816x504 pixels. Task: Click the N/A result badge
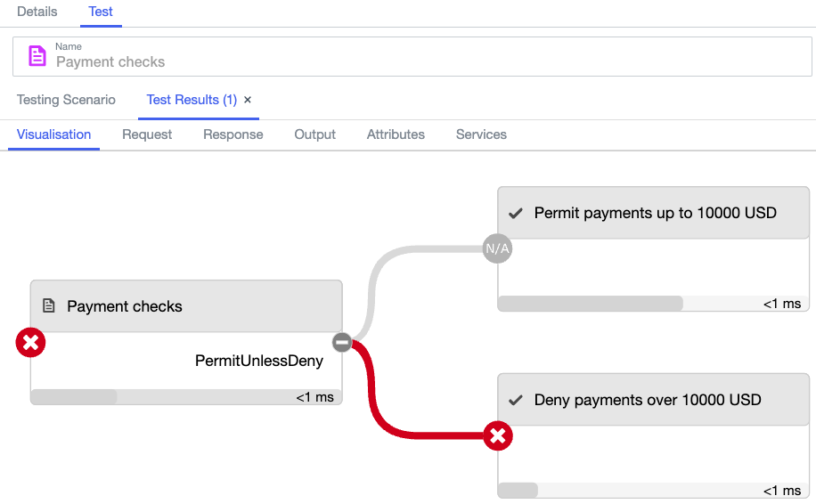pos(497,248)
